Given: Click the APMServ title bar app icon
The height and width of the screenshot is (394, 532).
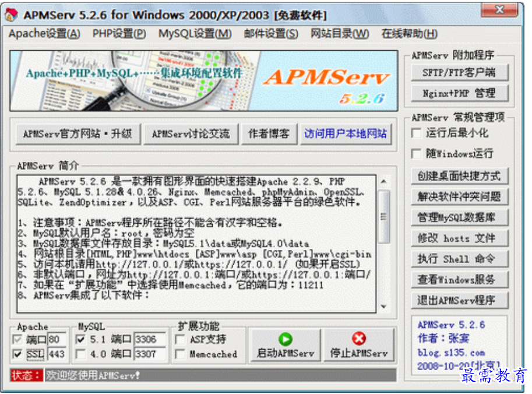Looking at the screenshot, I should [x=11, y=14].
